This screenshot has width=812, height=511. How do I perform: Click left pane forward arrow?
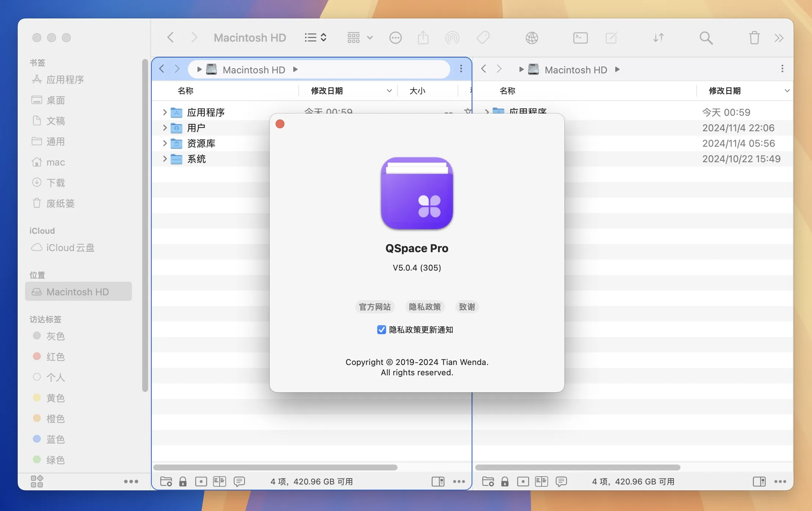pyautogui.click(x=177, y=69)
